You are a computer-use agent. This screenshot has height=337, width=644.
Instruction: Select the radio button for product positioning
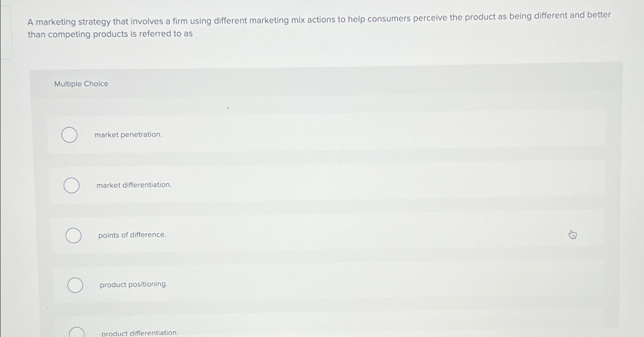(x=75, y=285)
